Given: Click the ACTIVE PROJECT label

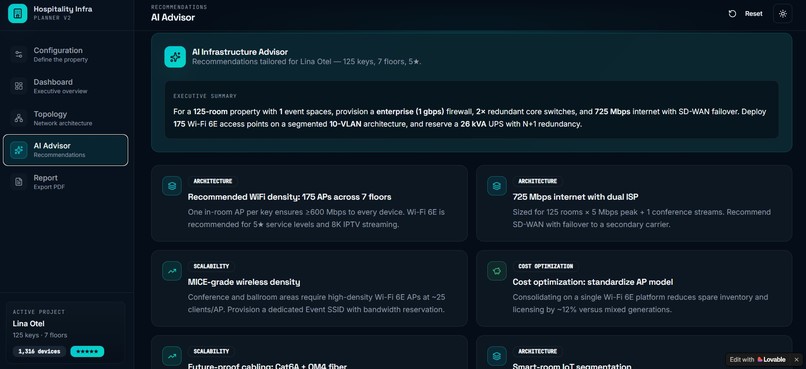Looking at the screenshot, I should 39,312.
